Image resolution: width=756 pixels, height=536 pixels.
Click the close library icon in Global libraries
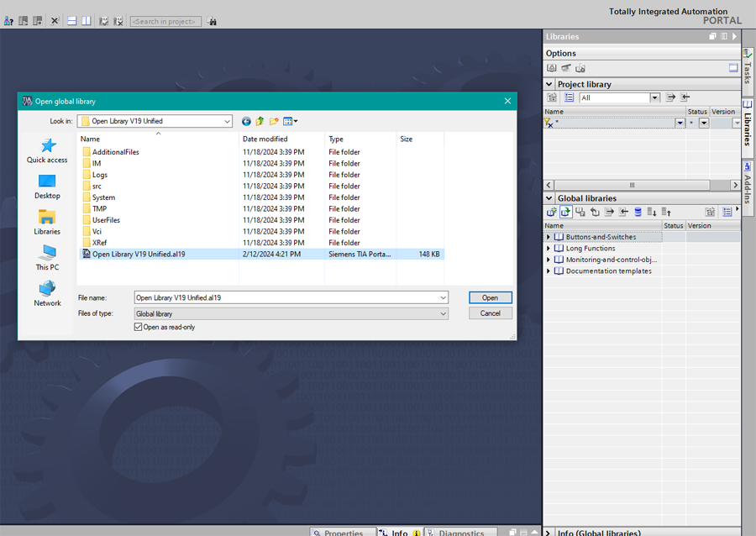click(x=595, y=212)
